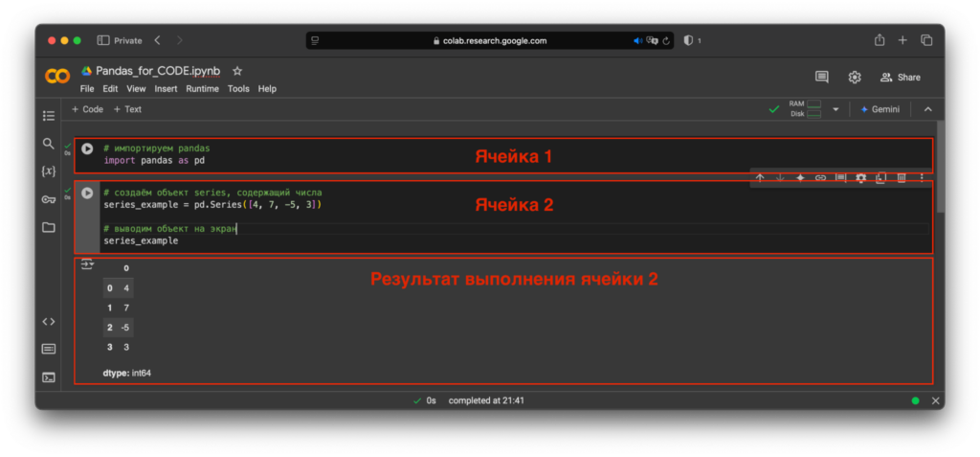Open the terminal icon in sidebar
Viewport: 980px width, 457px height.
click(x=48, y=377)
